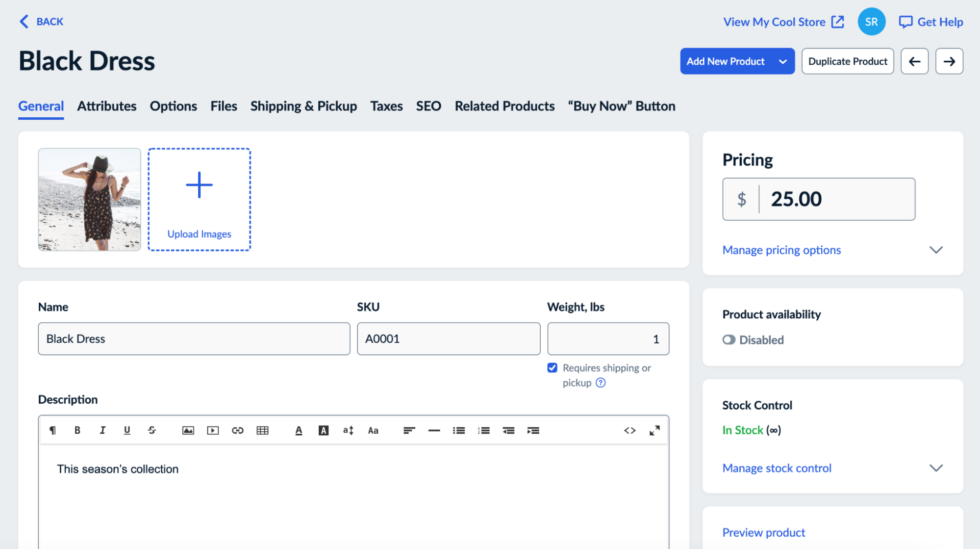The width and height of the screenshot is (980, 549).
Task: Click the black dress product image thumbnail
Action: point(89,199)
